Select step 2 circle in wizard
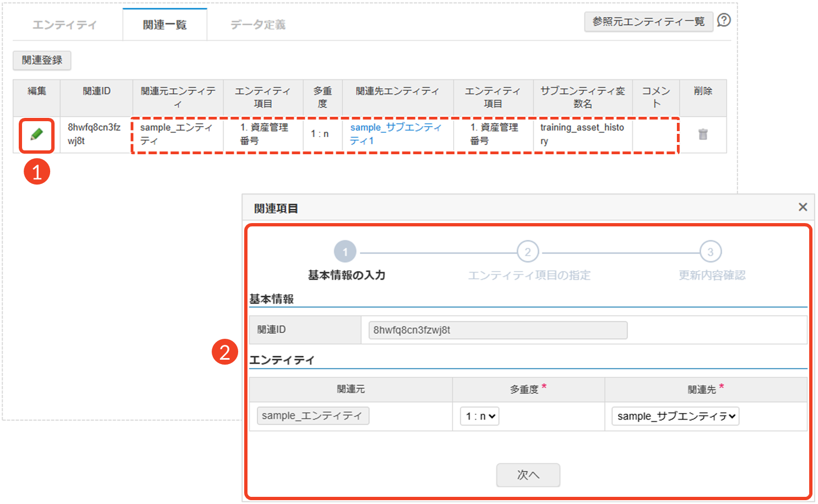 (x=528, y=252)
